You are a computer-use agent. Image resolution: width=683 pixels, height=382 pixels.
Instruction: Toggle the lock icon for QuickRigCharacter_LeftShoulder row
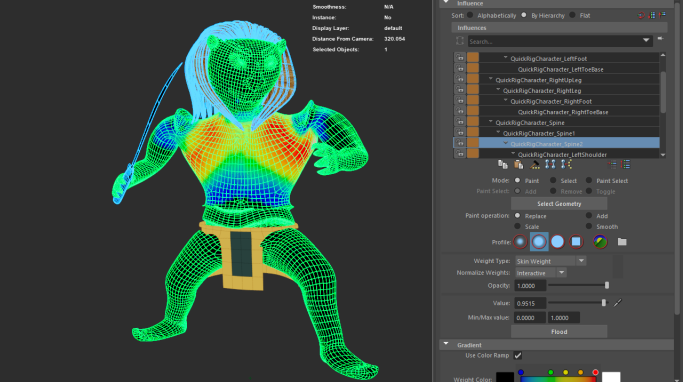coord(460,154)
